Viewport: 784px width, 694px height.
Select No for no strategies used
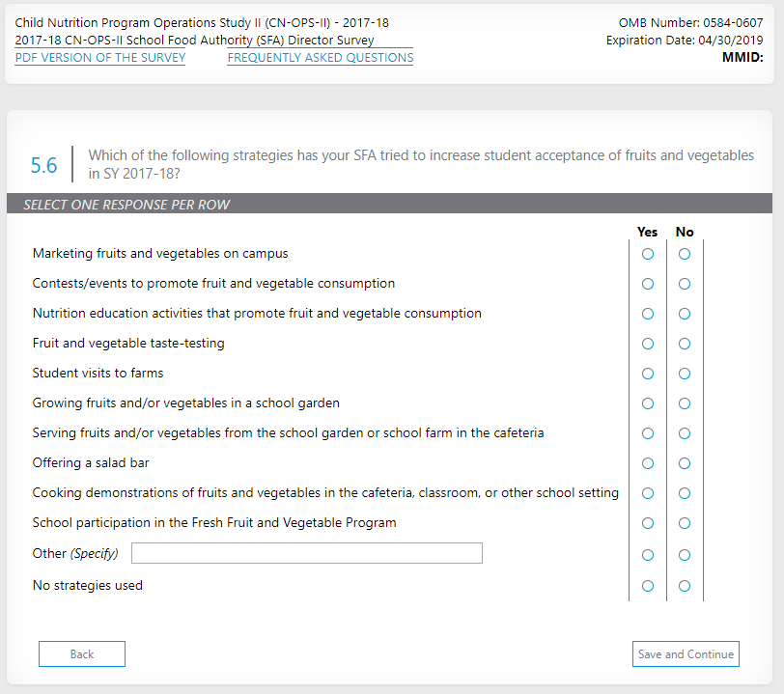tap(685, 585)
